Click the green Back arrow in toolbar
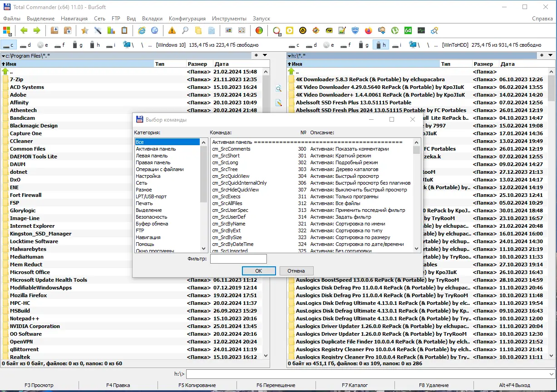Viewport: 557px width, 392px height. tap(24, 30)
